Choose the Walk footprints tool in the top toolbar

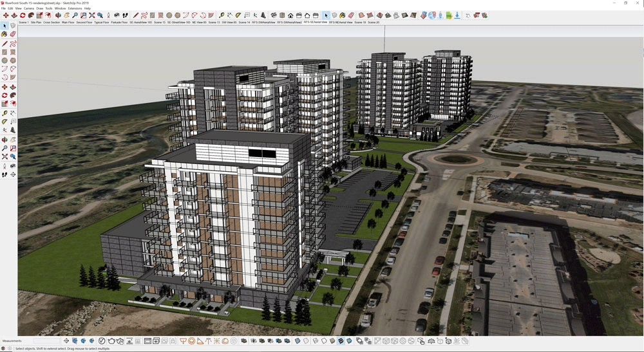[x=126, y=15]
